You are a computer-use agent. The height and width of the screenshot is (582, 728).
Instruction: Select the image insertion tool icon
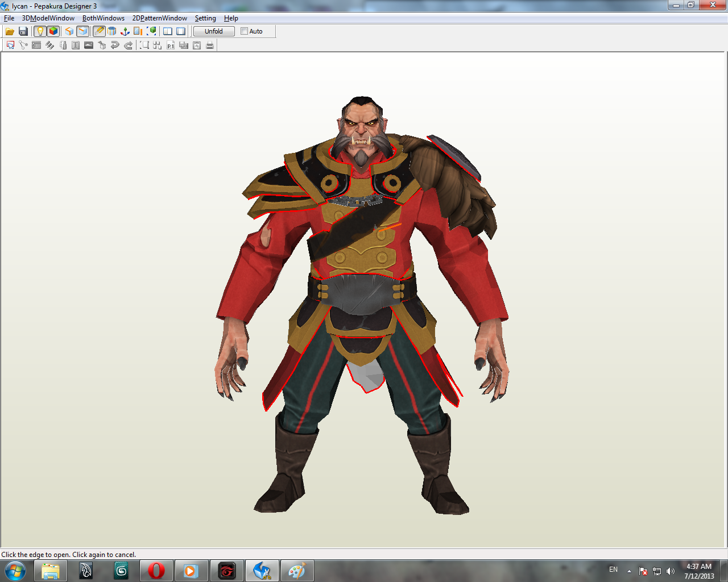(x=88, y=45)
